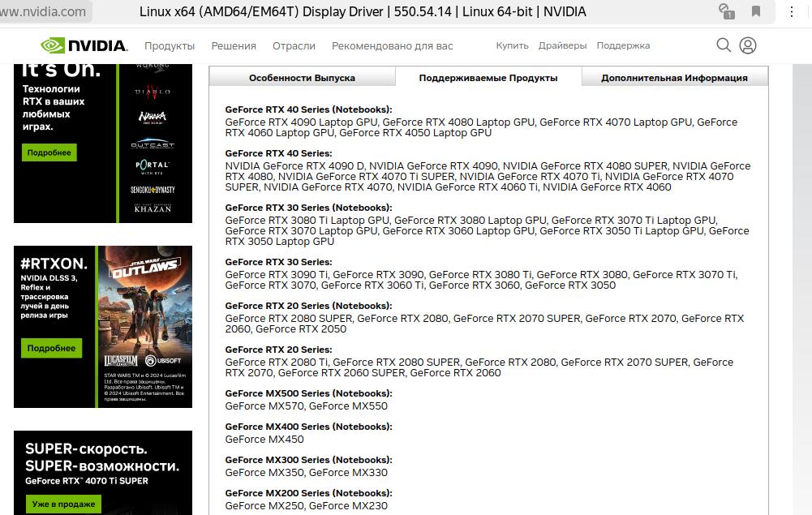Open the Решения menu
Image resolution: width=812 pixels, height=515 pixels.
coord(234,45)
